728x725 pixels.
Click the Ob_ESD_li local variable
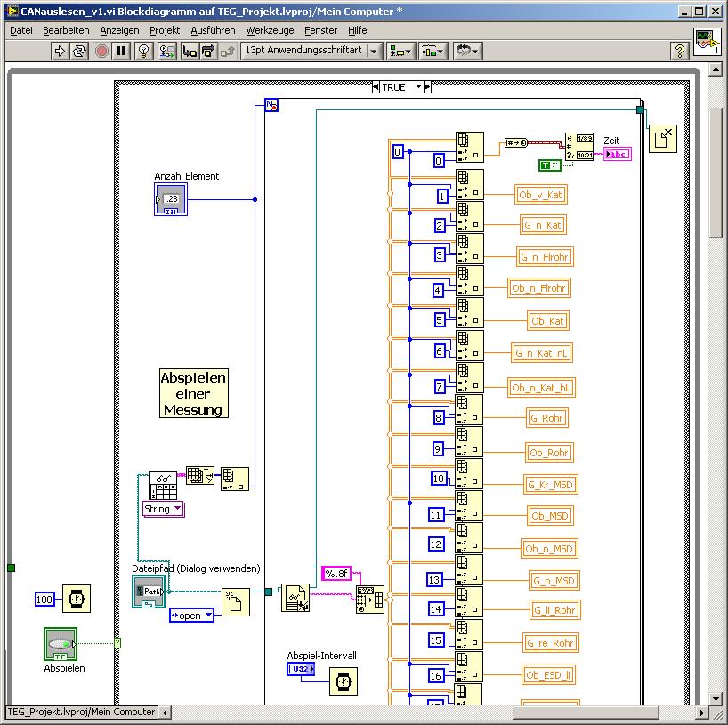(x=548, y=675)
